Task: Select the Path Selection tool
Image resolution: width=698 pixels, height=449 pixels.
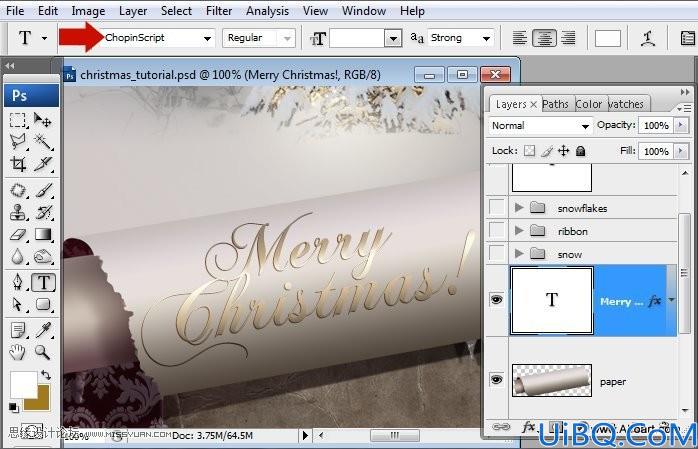Action: [18, 304]
